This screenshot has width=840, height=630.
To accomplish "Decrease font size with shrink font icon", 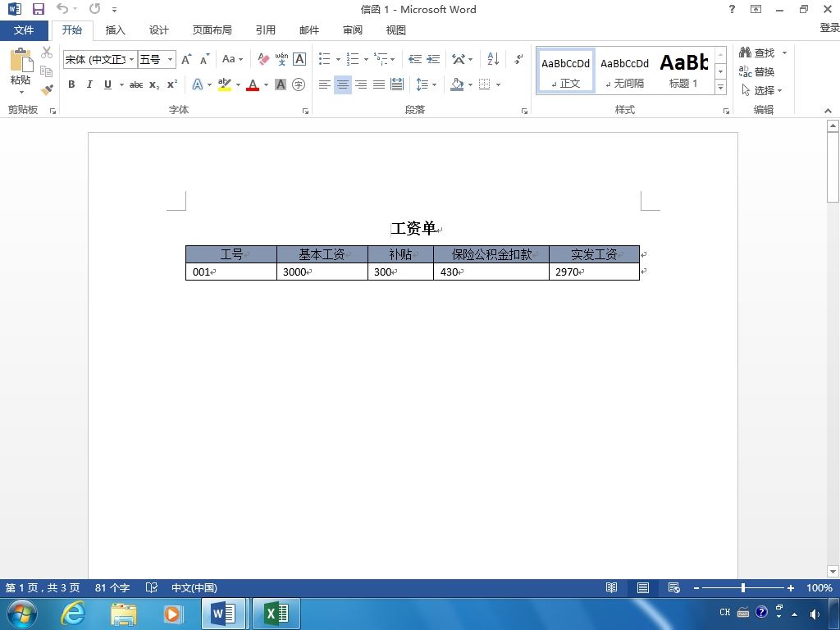I will coord(204,59).
